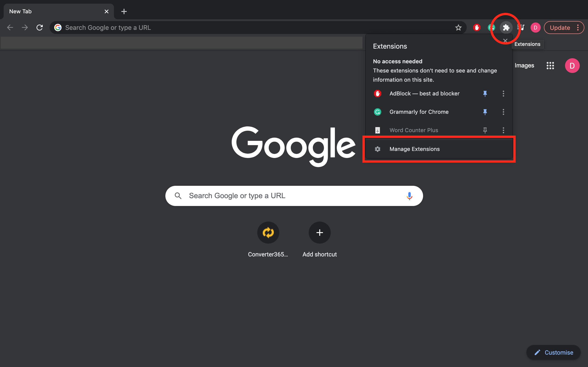This screenshot has height=367, width=588.
Task: Click AdBlock extension options menu
Action: [x=503, y=93]
